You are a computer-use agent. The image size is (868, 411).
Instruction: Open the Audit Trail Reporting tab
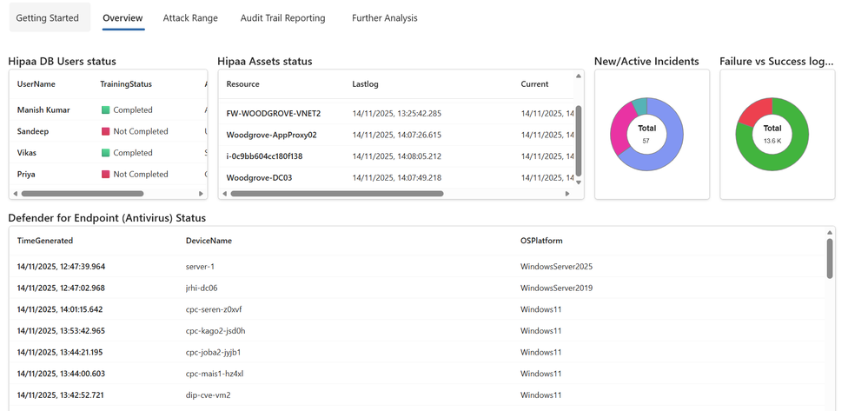pyautogui.click(x=284, y=17)
